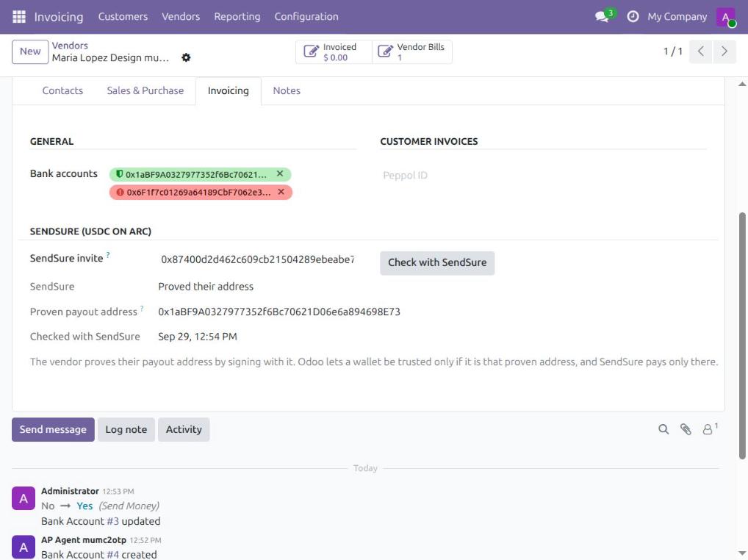Open chatter search messages magnifier
This screenshot has width=748, height=560.
pyautogui.click(x=663, y=429)
